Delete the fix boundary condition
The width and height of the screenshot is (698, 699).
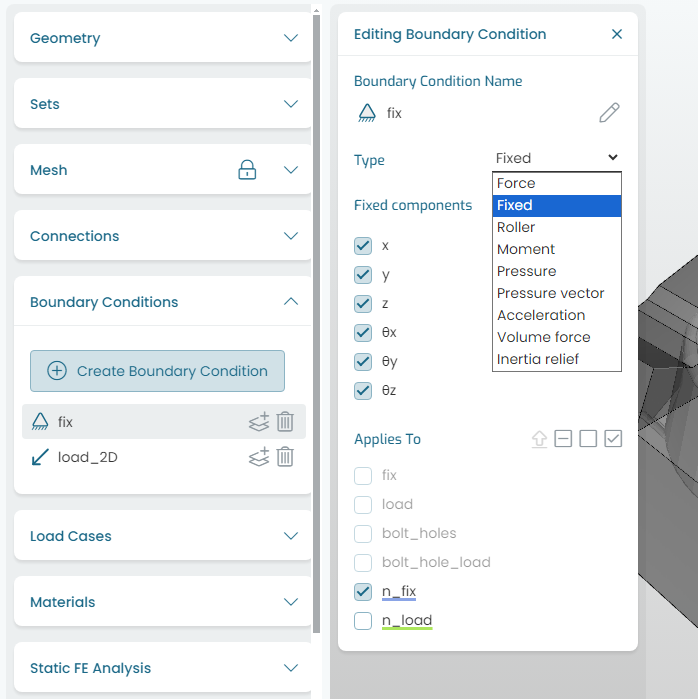(x=285, y=421)
